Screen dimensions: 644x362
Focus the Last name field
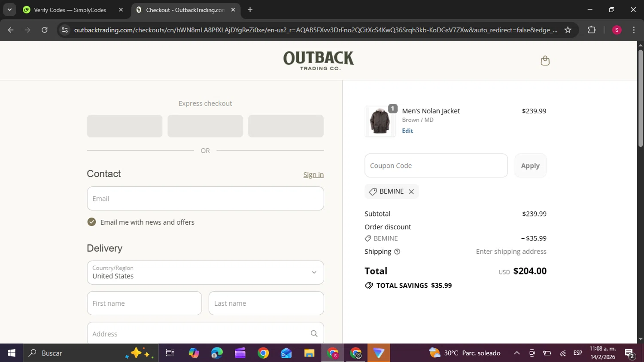[266, 303]
